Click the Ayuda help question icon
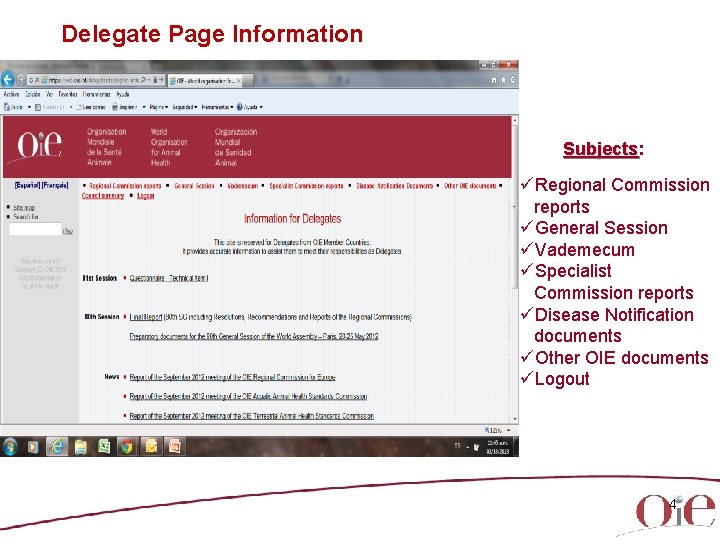This screenshot has width=720, height=540. (x=239, y=107)
